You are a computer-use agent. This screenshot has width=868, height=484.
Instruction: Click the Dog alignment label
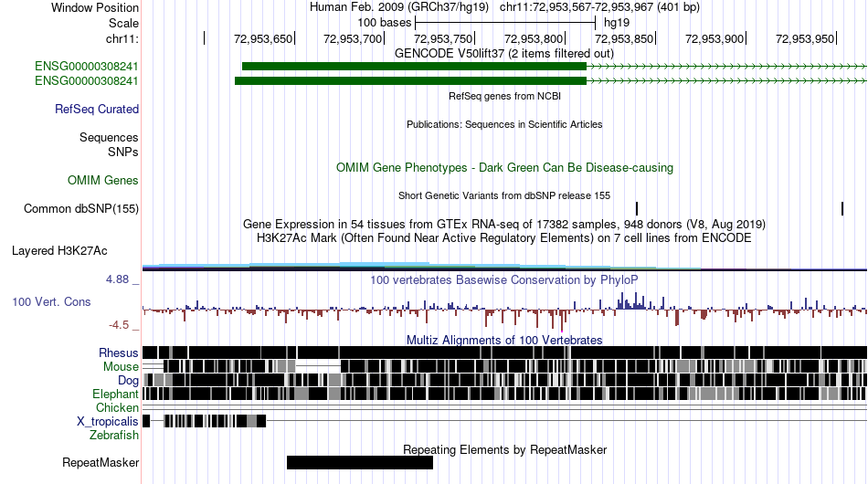click(x=128, y=381)
